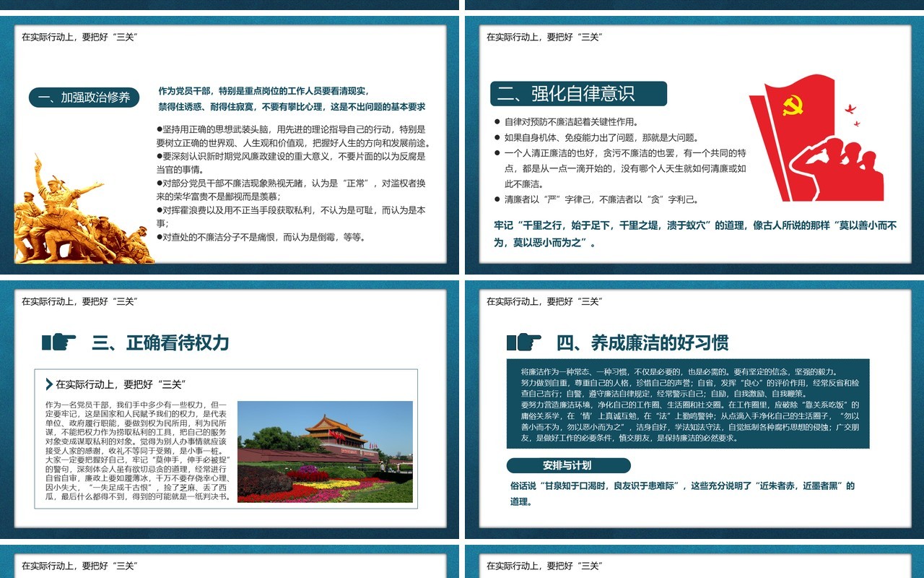Click the chevron arrow before 在实际行动上，要把好"三关" subheading
This screenshot has width=924, height=578.
point(48,384)
